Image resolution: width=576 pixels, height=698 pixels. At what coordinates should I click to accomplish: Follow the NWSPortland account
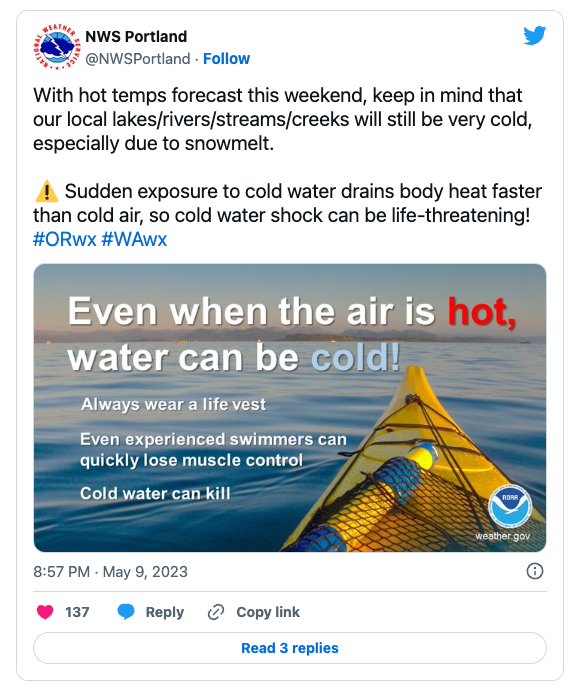[226, 58]
